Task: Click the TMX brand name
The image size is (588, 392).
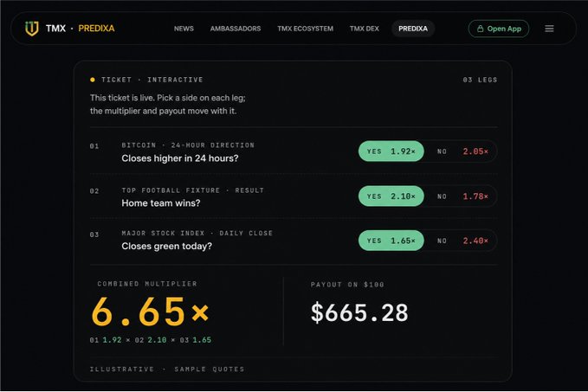Action: [55, 29]
